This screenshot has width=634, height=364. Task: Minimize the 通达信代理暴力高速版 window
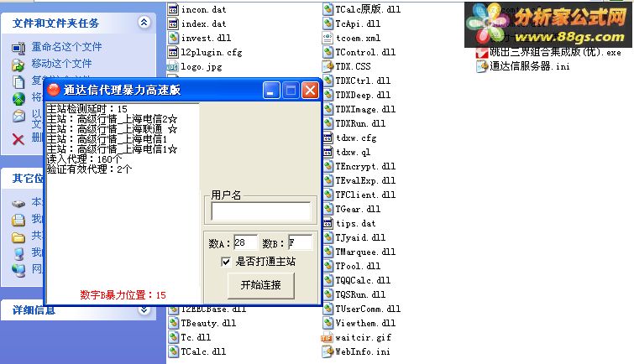(271, 90)
